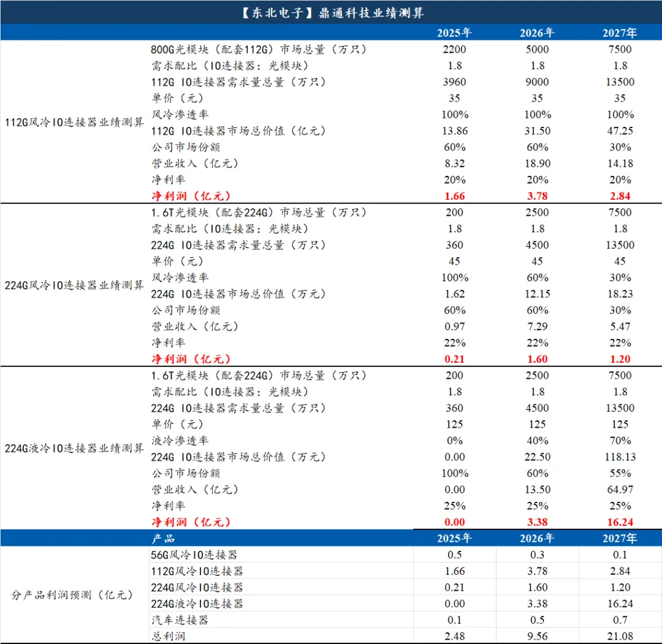Click revenue value 7.29
Image resolution: width=662 pixels, height=644 pixels.
tap(537, 327)
